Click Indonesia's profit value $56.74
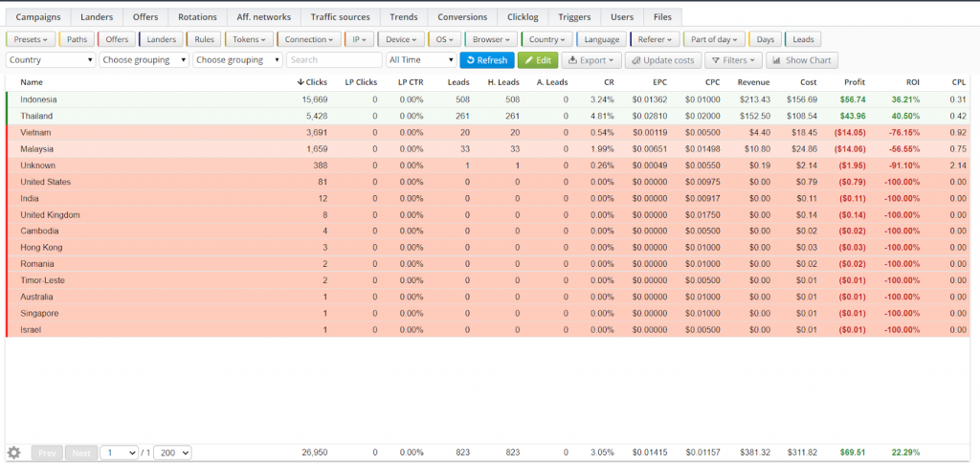 click(853, 100)
